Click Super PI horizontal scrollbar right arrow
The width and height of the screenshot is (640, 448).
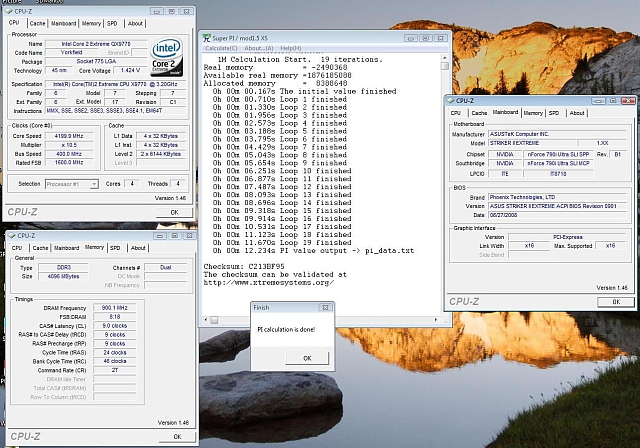pyautogui.click(x=436, y=320)
